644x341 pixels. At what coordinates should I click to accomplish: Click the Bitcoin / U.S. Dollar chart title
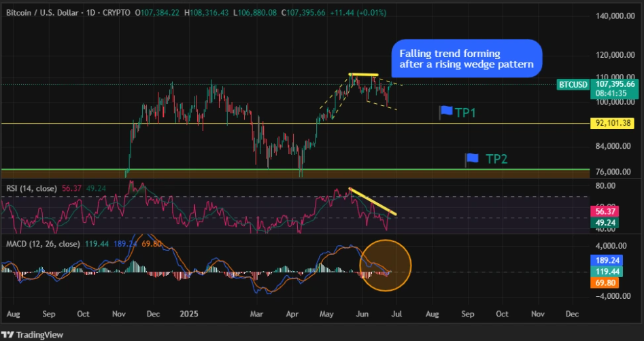[67, 13]
